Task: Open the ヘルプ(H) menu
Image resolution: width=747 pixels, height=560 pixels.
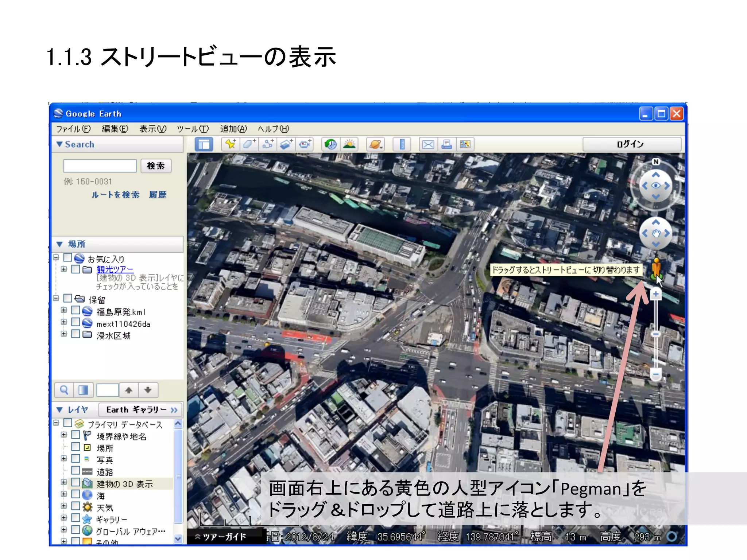Action: coord(274,129)
